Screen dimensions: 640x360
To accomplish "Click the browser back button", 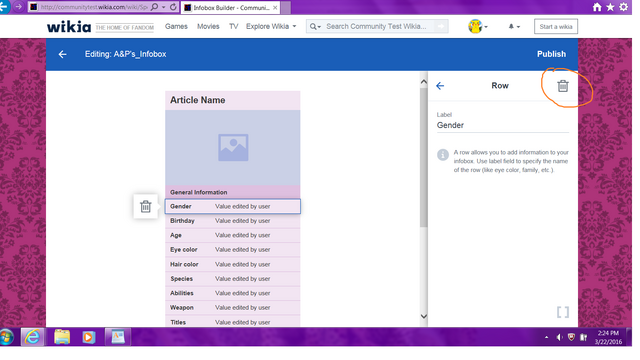I will tap(4, 7).
